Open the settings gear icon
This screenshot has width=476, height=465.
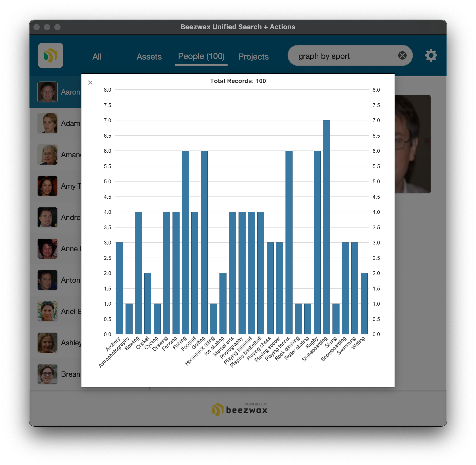(431, 55)
